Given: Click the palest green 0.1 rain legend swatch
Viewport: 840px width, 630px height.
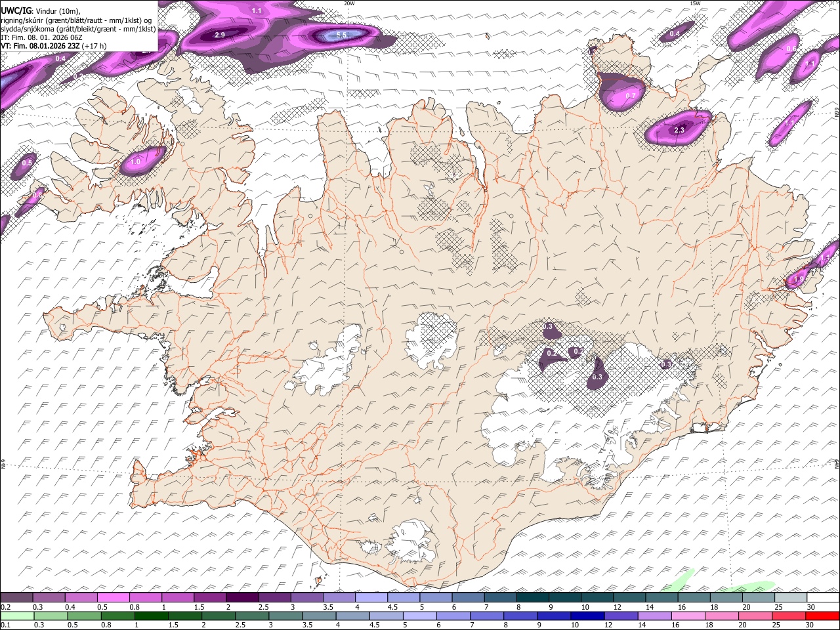Looking at the screenshot, I should click(x=16, y=616).
